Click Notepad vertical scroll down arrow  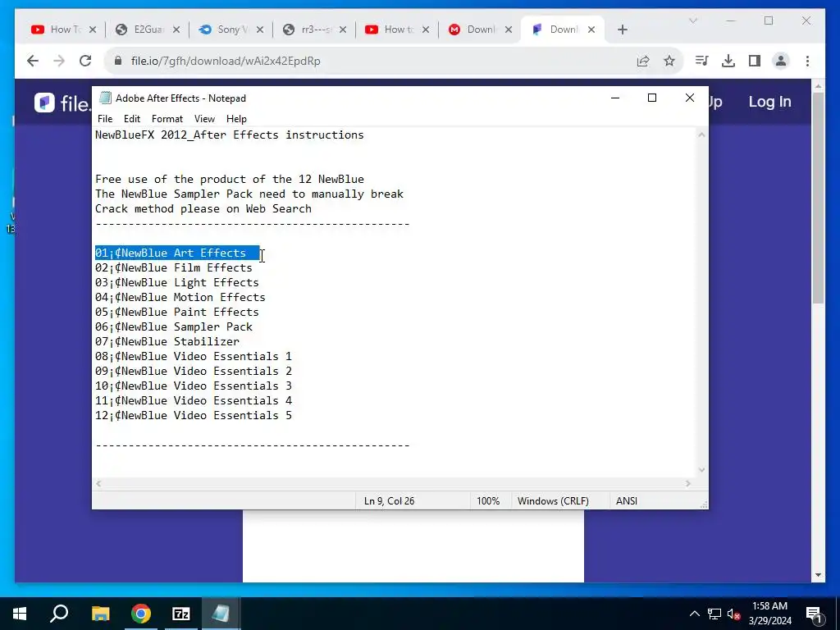pos(701,470)
